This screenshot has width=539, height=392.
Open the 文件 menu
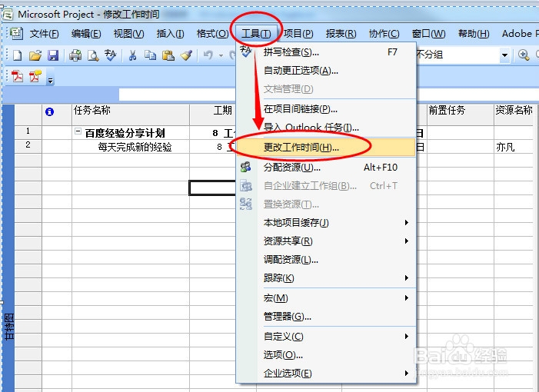[44, 34]
